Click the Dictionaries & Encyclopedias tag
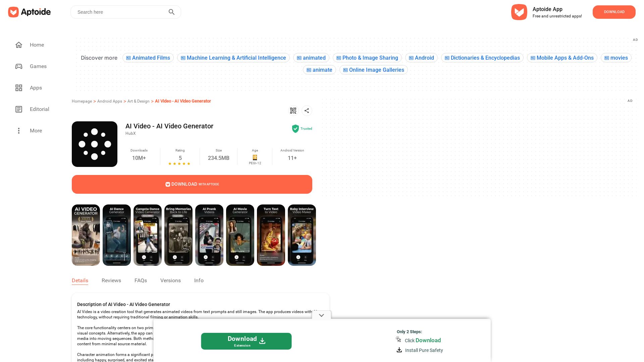The height and width of the screenshot is (362, 644). (x=482, y=58)
